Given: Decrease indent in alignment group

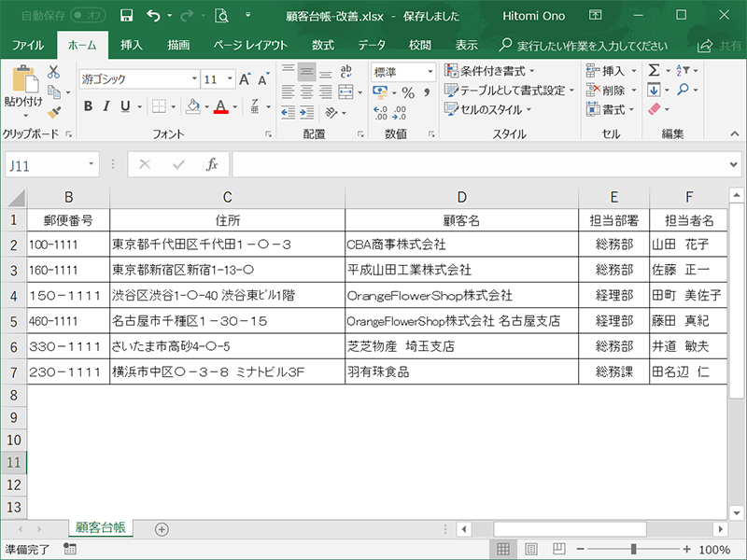Looking at the screenshot, I should point(288,113).
